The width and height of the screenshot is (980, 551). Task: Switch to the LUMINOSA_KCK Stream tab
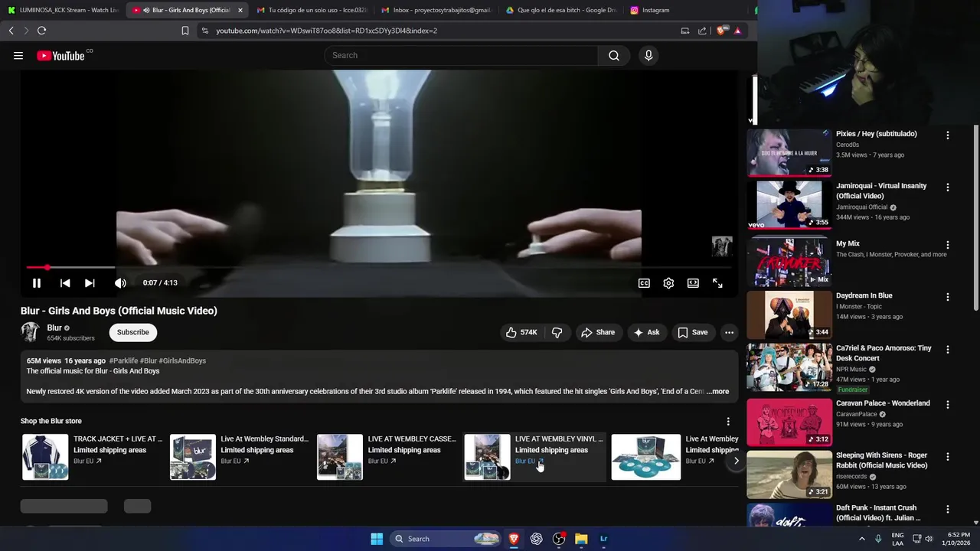coord(63,10)
